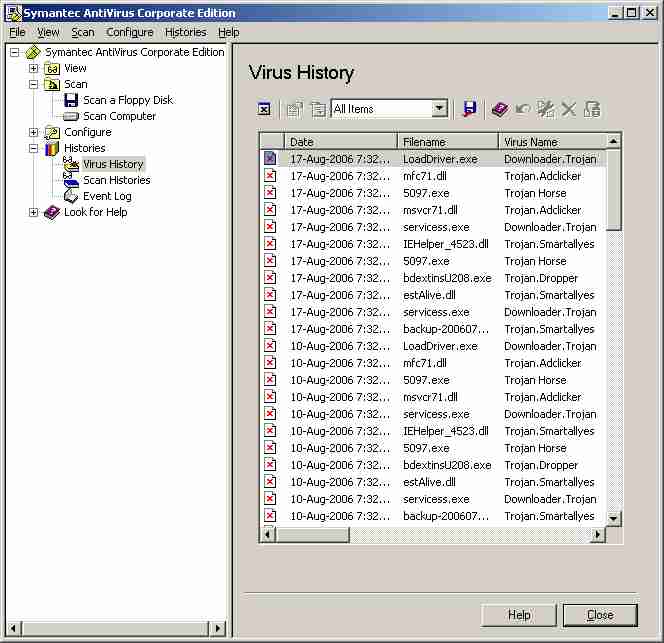The image size is (664, 643).
Task: Click the virus list scroll-up arrow
Action: (x=614, y=141)
